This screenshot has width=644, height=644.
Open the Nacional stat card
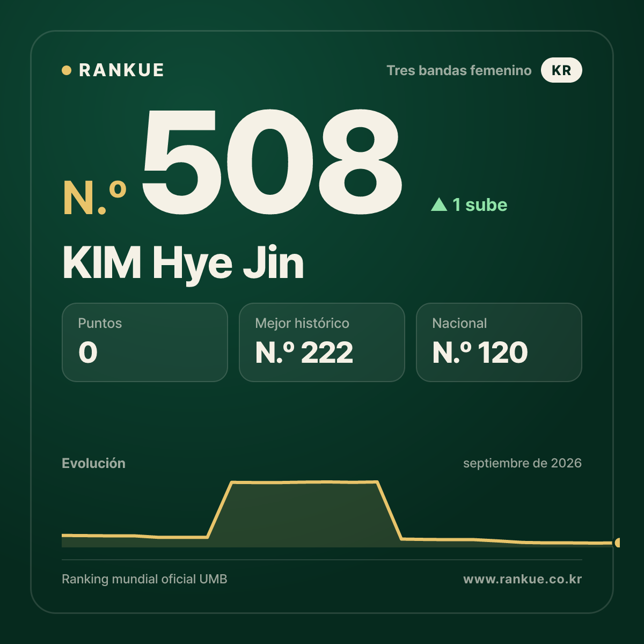[499, 342]
